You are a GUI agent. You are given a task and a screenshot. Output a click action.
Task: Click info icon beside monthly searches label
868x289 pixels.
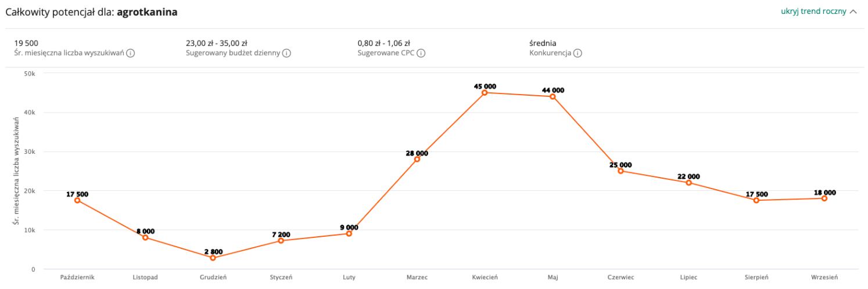pyautogui.click(x=131, y=53)
